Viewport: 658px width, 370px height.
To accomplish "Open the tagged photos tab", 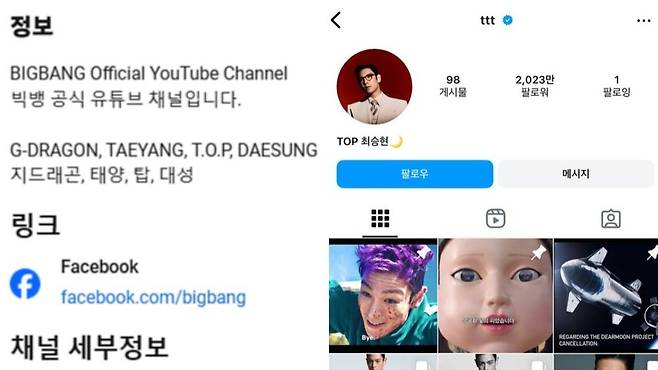I will point(611,219).
